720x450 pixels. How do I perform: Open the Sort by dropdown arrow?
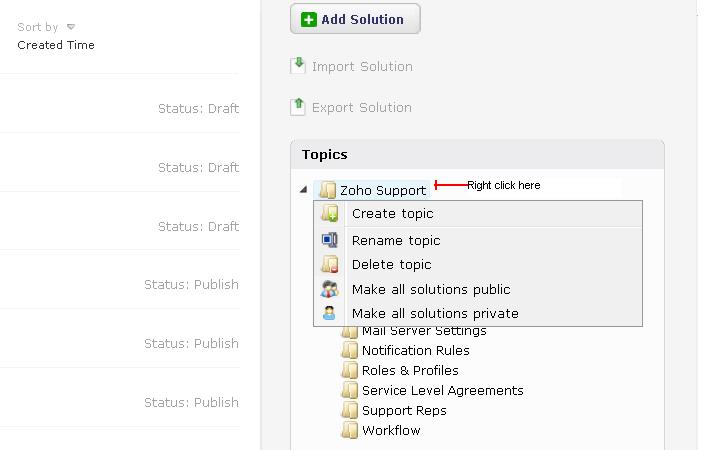click(x=71, y=27)
